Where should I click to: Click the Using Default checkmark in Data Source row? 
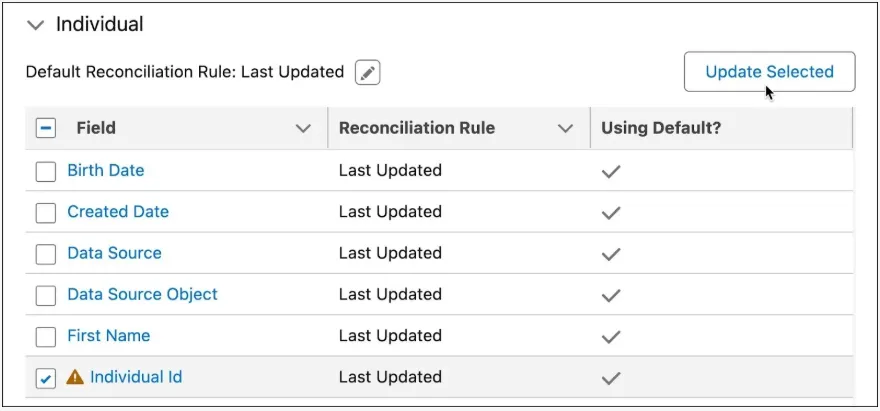[x=610, y=254]
